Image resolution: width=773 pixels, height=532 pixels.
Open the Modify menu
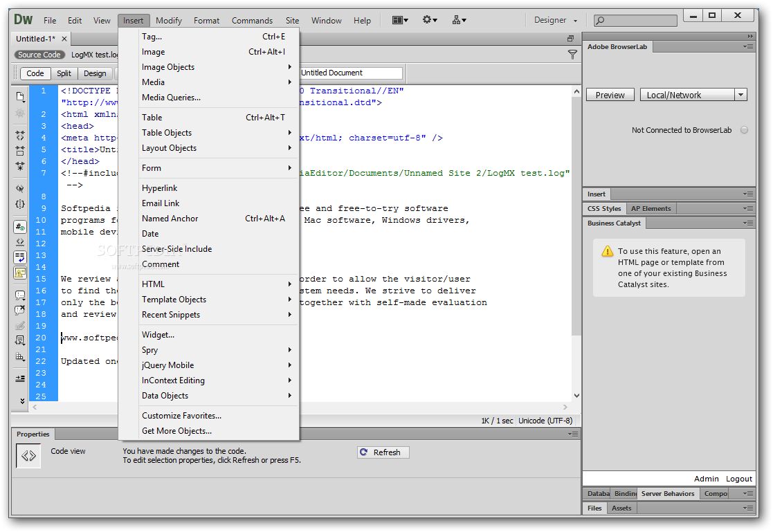coord(169,20)
